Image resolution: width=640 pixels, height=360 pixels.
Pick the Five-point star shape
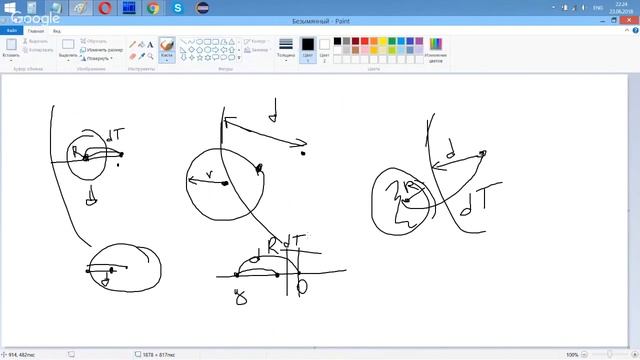pyautogui.click(x=200, y=58)
